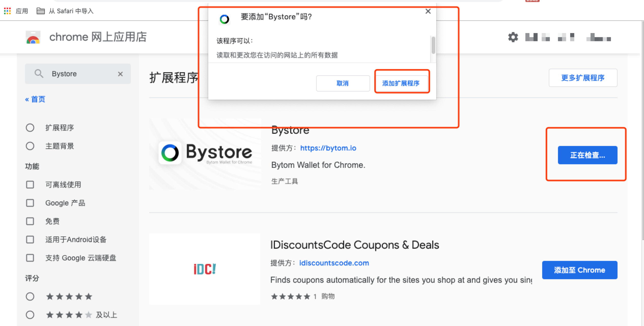Click the 更多扩展程序 button

[x=583, y=78]
